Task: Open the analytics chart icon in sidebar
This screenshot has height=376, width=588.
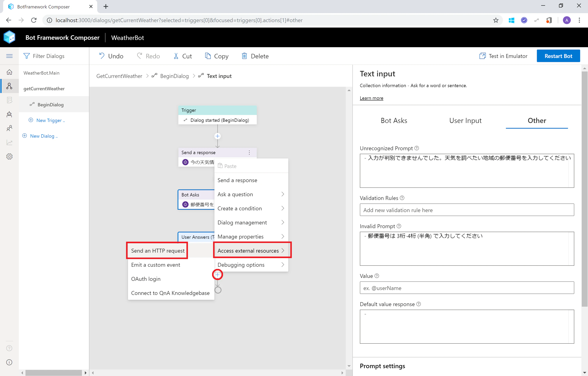Action: pyautogui.click(x=9, y=142)
